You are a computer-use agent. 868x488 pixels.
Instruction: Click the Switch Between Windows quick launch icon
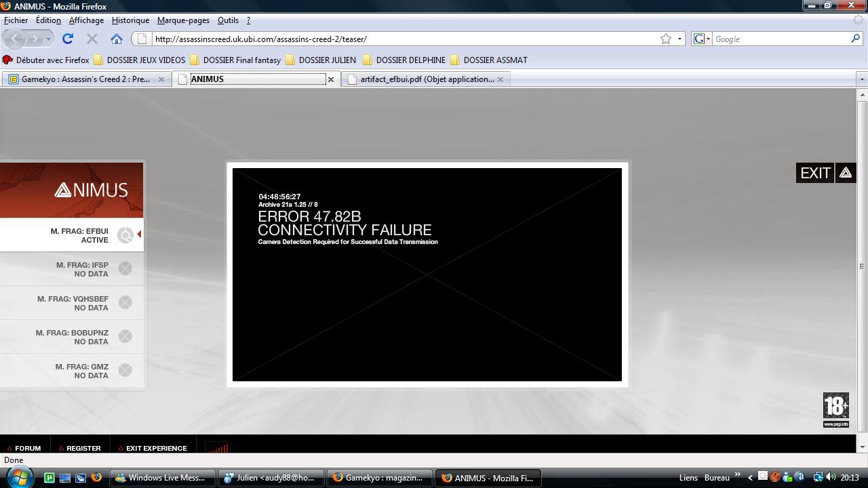(x=80, y=478)
